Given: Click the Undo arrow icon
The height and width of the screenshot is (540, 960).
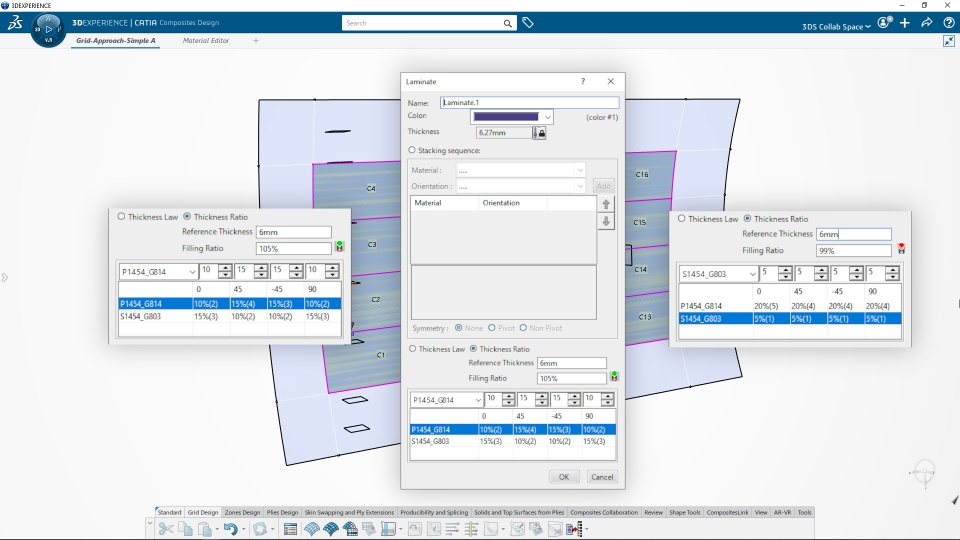Looking at the screenshot, I should 230,529.
